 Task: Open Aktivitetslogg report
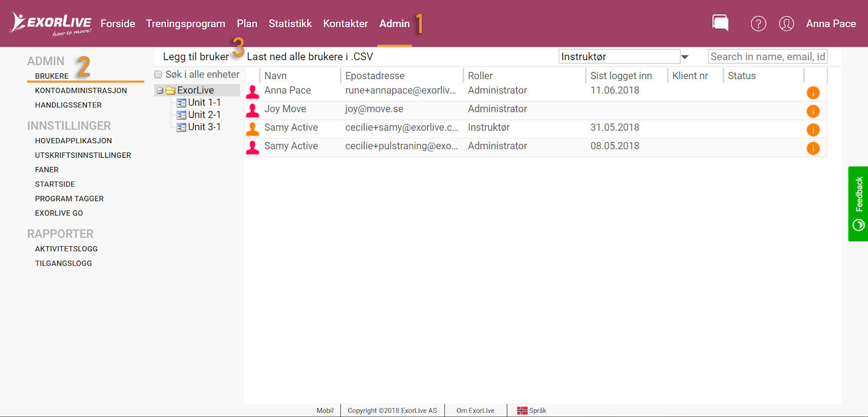click(x=66, y=249)
